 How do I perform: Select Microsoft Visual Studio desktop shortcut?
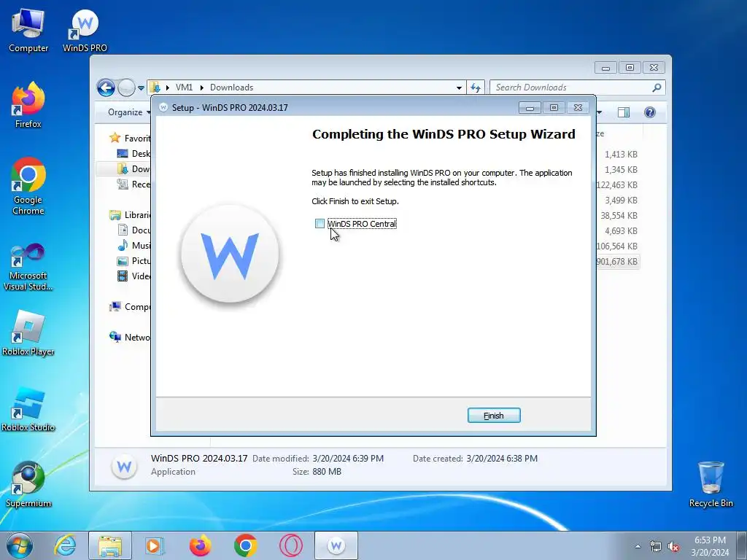tap(28, 267)
